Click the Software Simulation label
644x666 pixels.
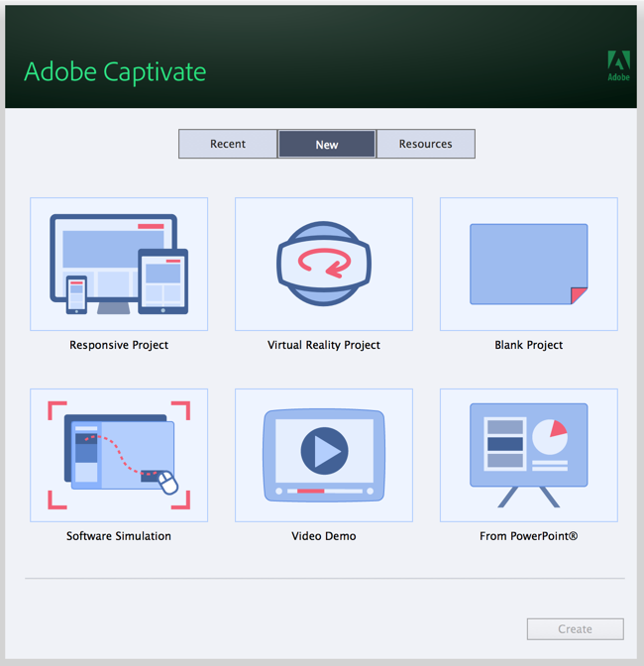(119, 536)
